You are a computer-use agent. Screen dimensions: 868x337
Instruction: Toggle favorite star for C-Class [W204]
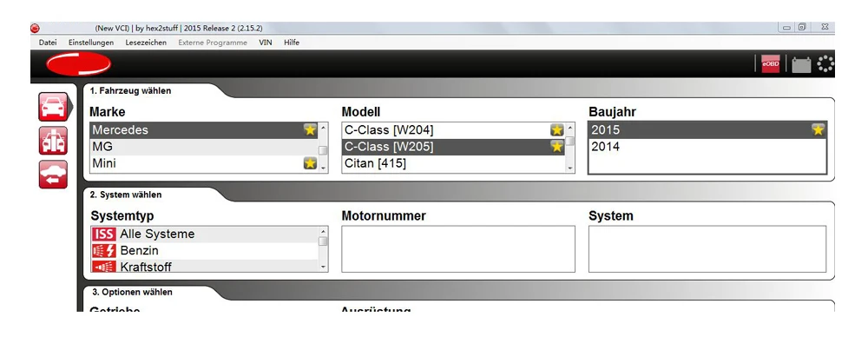point(557,129)
